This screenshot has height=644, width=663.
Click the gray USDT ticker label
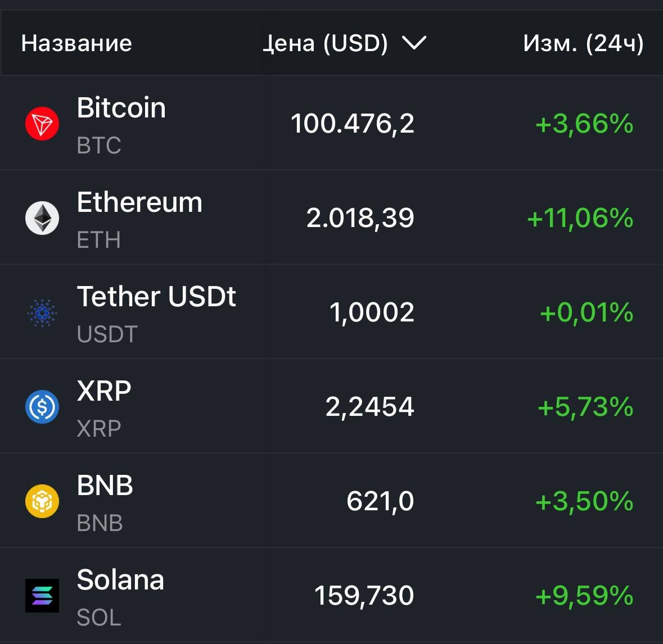click(x=107, y=334)
